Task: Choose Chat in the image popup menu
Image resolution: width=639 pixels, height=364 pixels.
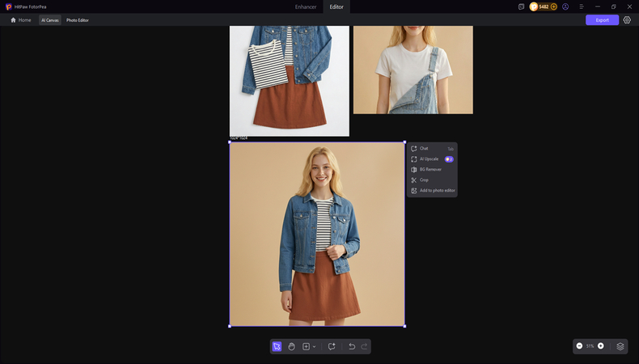Action: (x=432, y=148)
